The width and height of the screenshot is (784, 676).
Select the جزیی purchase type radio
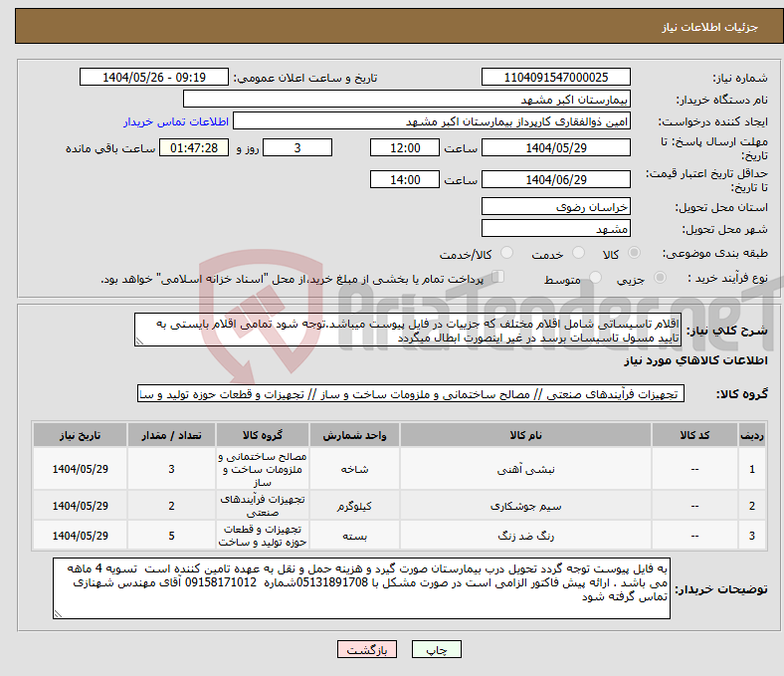click(660, 278)
